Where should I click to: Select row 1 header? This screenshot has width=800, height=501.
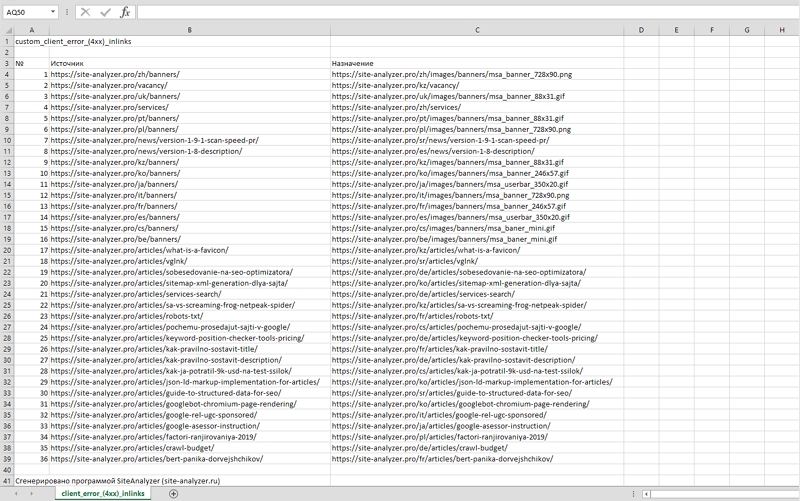click(x=7, y=41)
